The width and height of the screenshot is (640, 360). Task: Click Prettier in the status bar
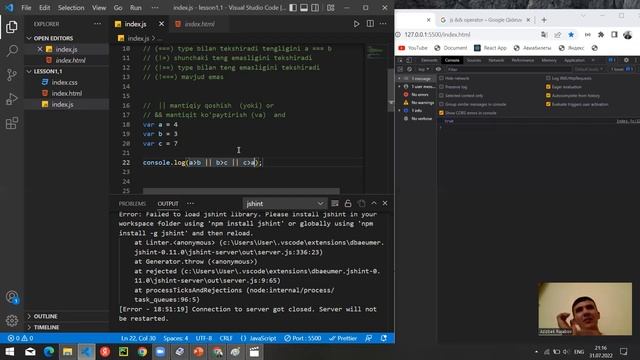[x=343, y=338]
